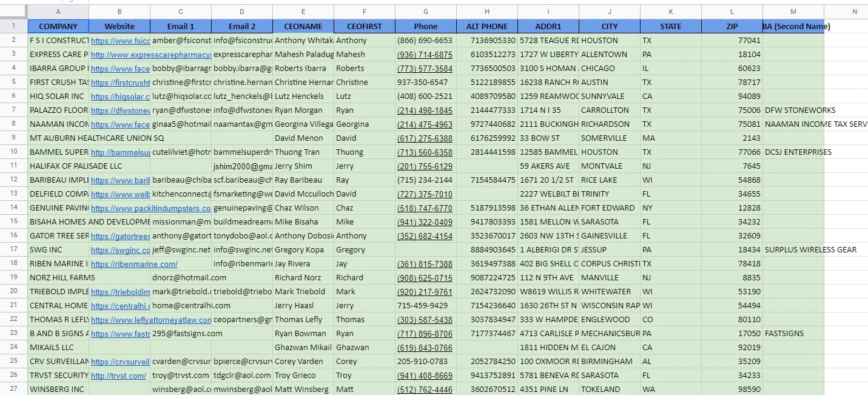Select CEO first name Georgina
The height and width of the screenshot is (395, 868).
[x=365, y=124]
